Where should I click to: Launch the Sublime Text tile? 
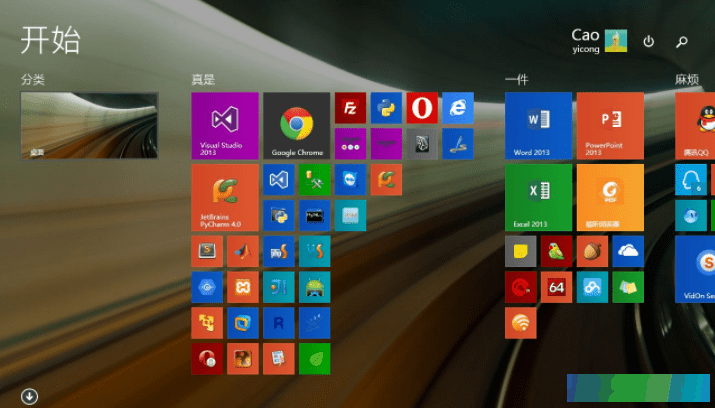[x=207, y=251]
